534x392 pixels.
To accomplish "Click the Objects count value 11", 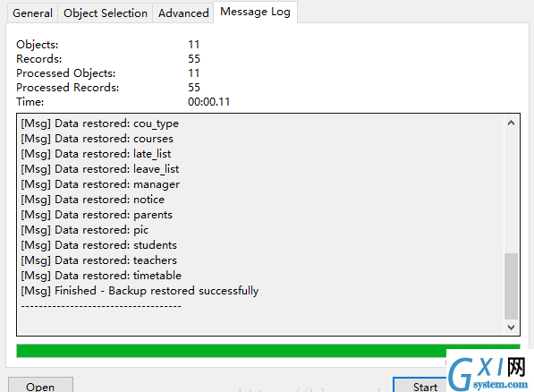I will click(194, 45).
